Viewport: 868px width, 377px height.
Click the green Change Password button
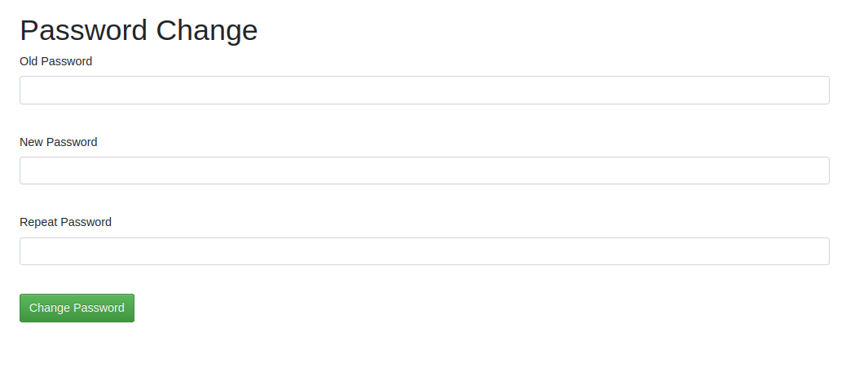pos(77,308)
